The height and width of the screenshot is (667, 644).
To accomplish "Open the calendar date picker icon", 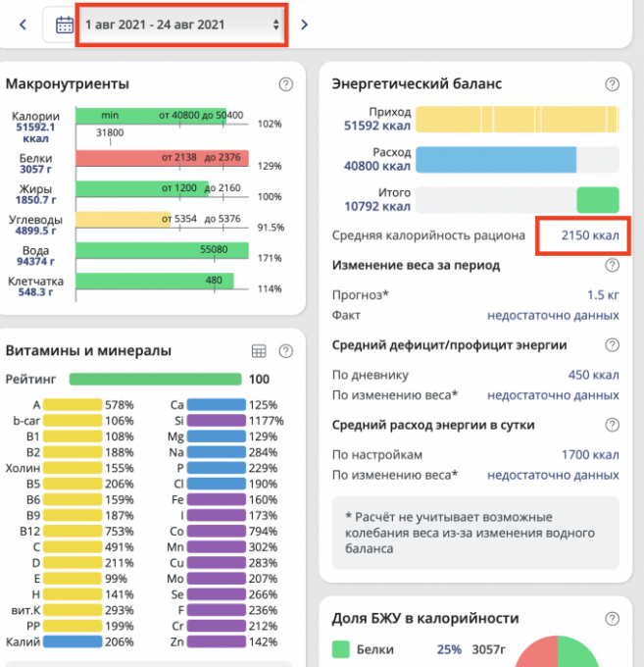I will tap(65, 24).
